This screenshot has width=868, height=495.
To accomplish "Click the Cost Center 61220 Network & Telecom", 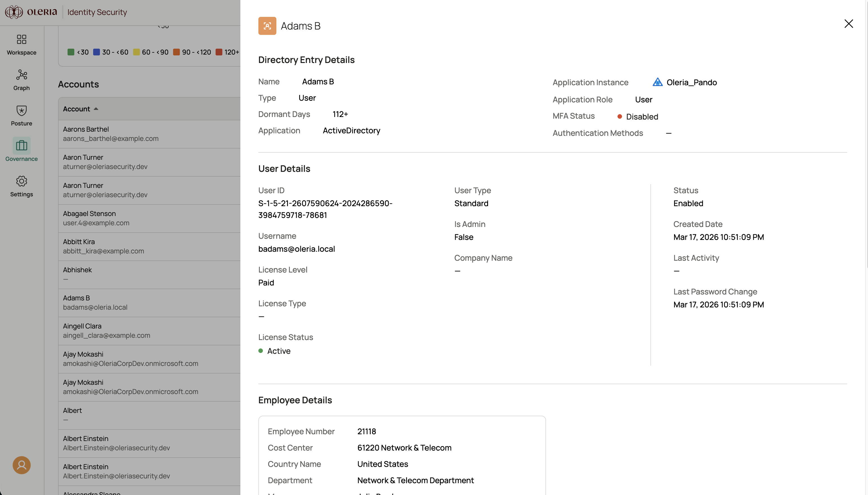I will click(404, 448).
